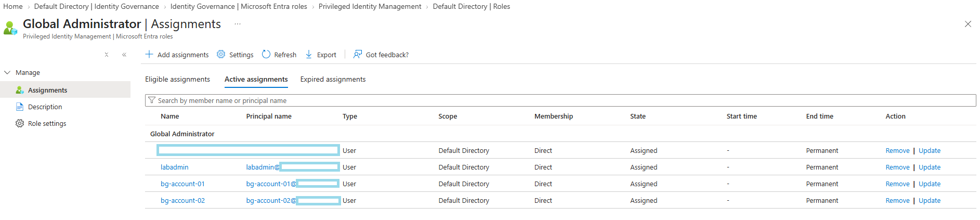Screen dimensions: 980x220
Task: Click the Start time column header
Action: [741, 116]
